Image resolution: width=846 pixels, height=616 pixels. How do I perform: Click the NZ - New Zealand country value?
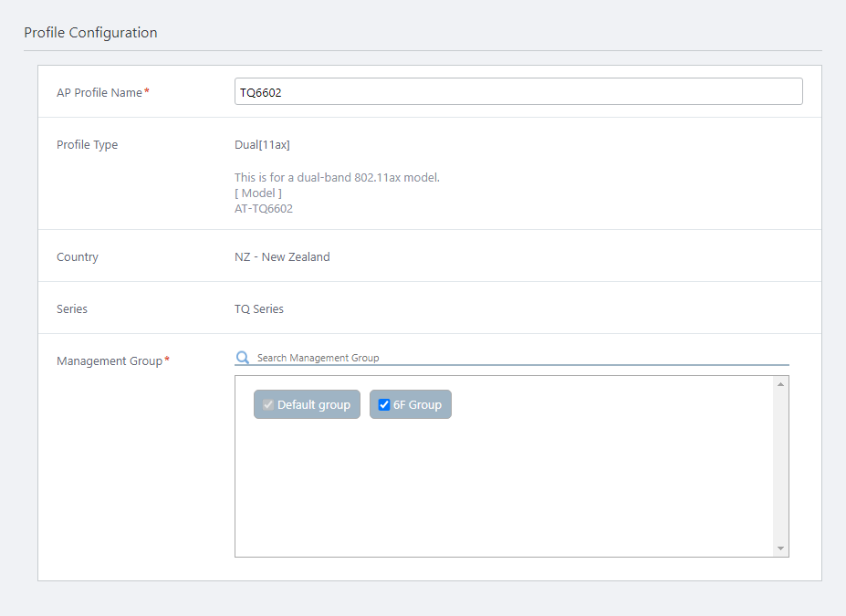tap(282, 257)
